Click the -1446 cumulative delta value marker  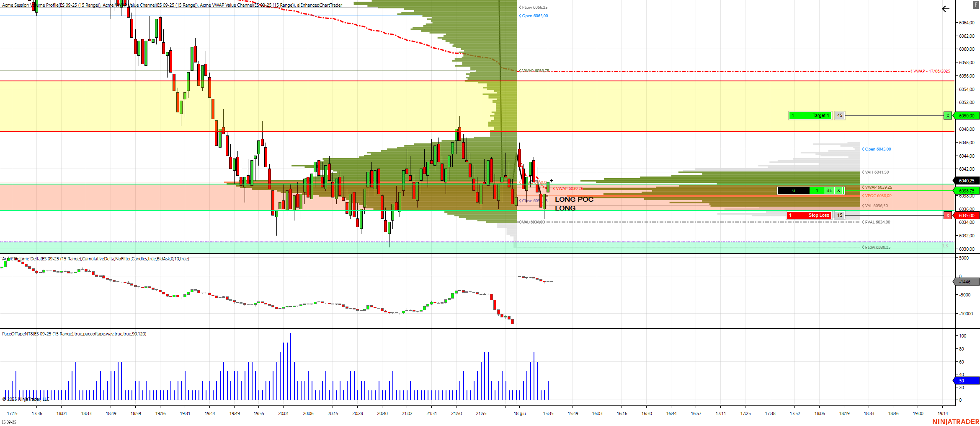967,282
